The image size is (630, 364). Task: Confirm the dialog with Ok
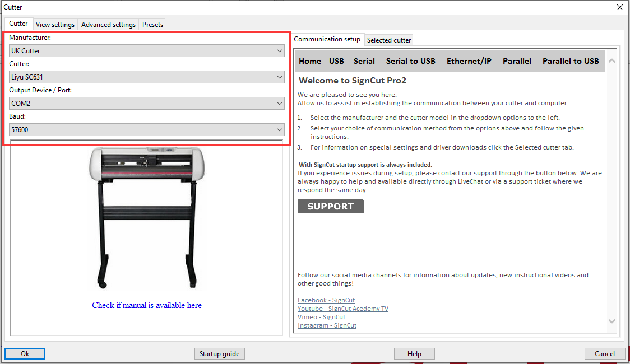tap(25, 353)
